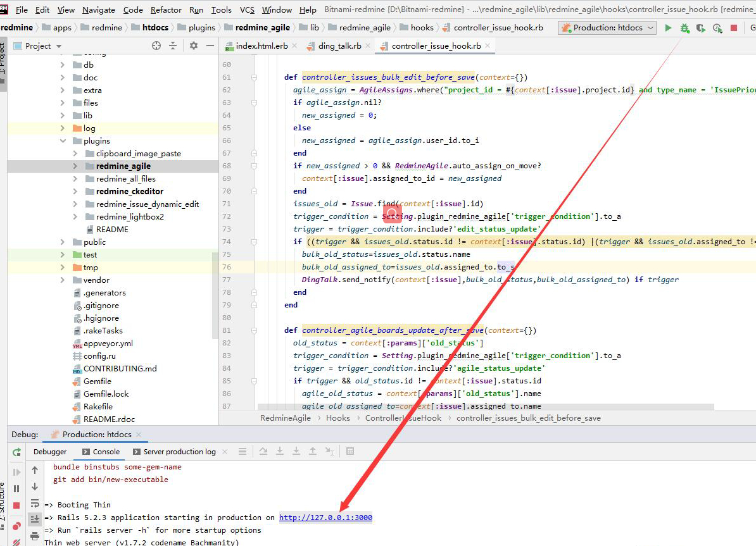Open the Production: htdocs run configuration dropdown
756x546 pixels.
[607, 28]
